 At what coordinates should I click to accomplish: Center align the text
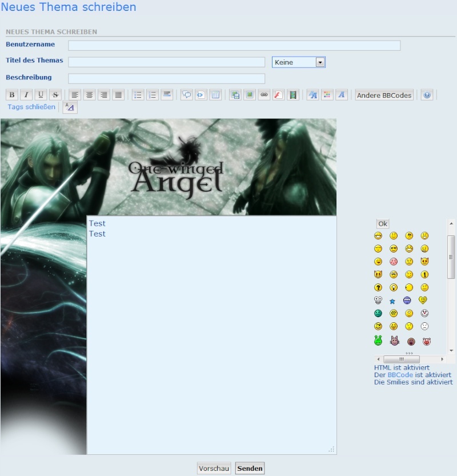point(89,95)
